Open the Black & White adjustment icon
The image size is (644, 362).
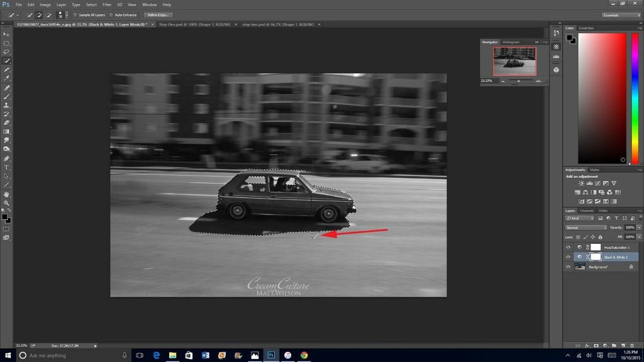592,192
